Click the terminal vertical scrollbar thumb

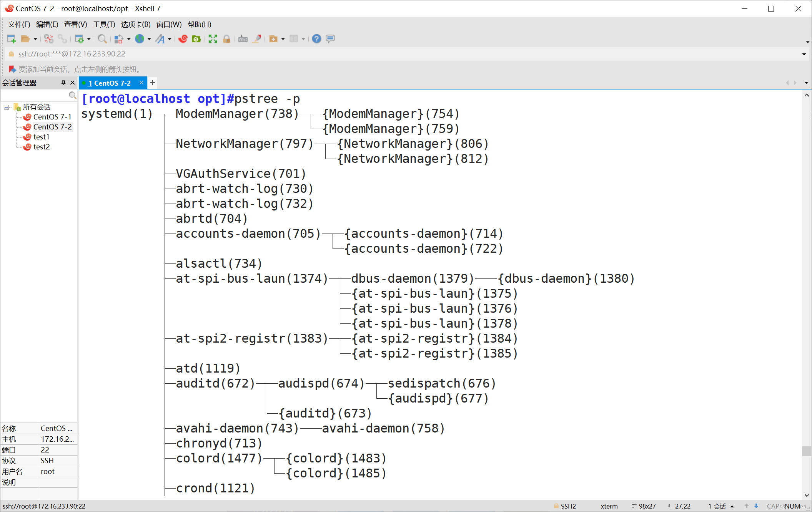[806, 451]
